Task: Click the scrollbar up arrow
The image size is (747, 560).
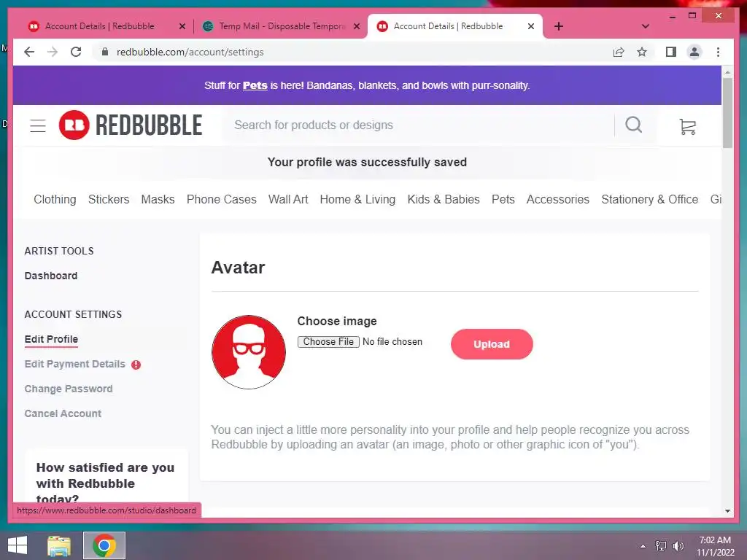Action: coord(727,72)
